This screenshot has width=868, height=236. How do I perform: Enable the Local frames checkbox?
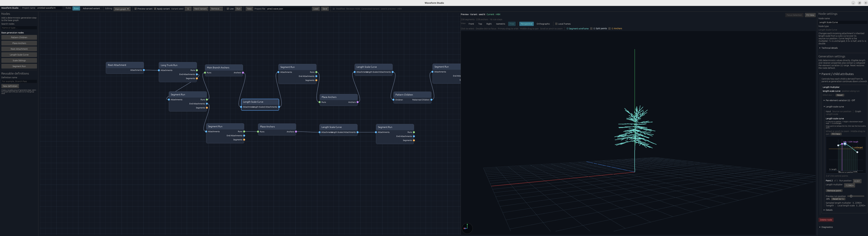point(556,24)
